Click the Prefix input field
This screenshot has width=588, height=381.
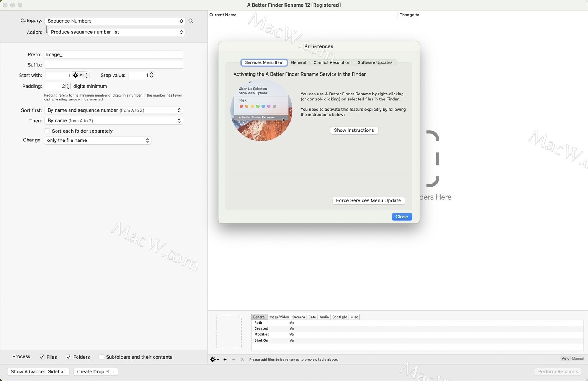[114, 54]
